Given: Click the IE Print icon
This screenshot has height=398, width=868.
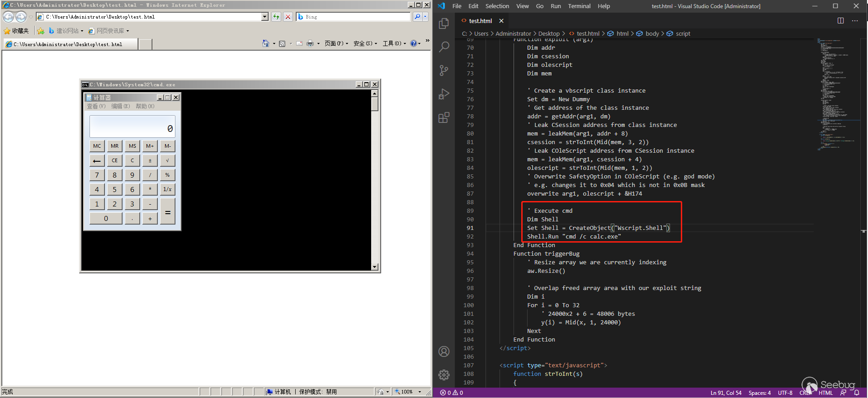Looking at the screenshot, I should click(310, 43).
